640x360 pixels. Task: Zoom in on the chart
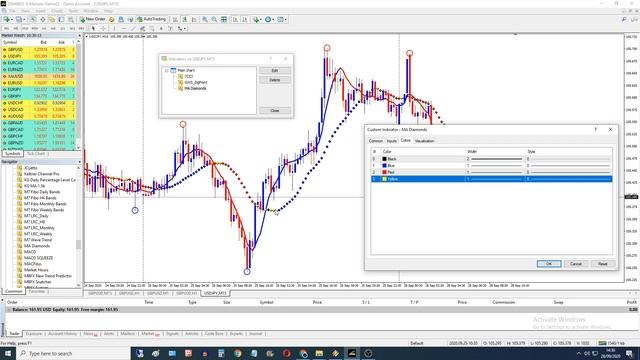[204, 19]
